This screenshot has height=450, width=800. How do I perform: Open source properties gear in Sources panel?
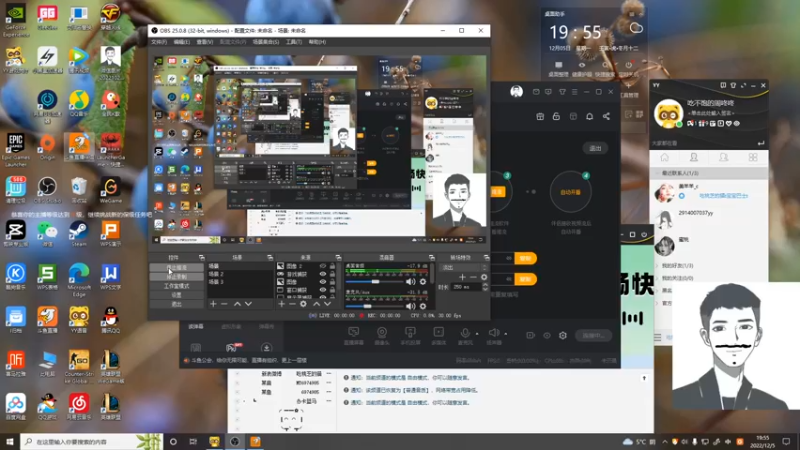coord(303,304)
